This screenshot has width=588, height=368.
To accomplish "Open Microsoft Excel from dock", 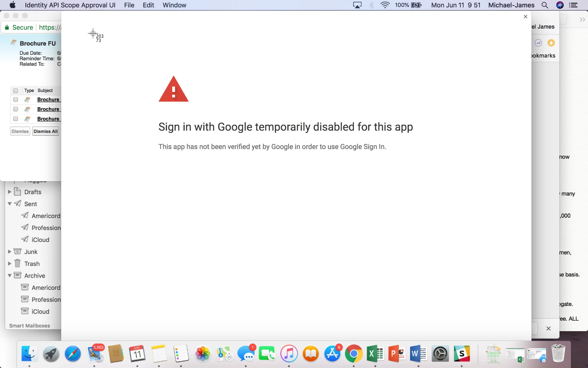I will [375, 354].
